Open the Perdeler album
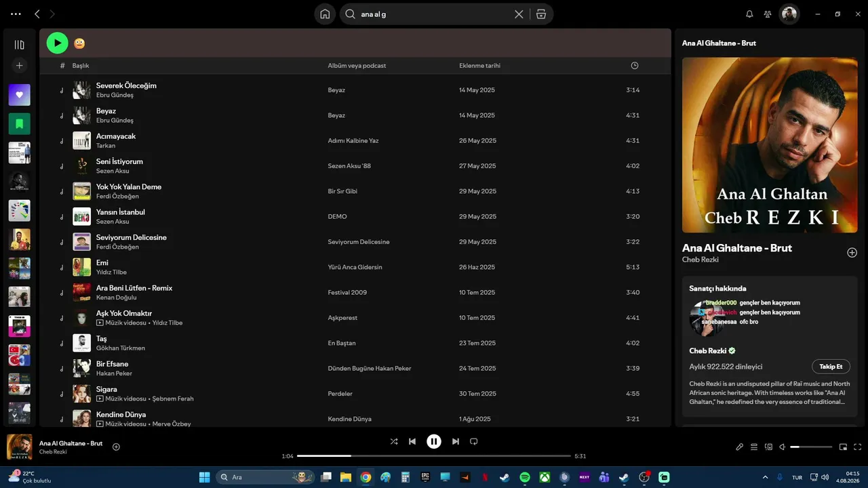 point(340,394)
